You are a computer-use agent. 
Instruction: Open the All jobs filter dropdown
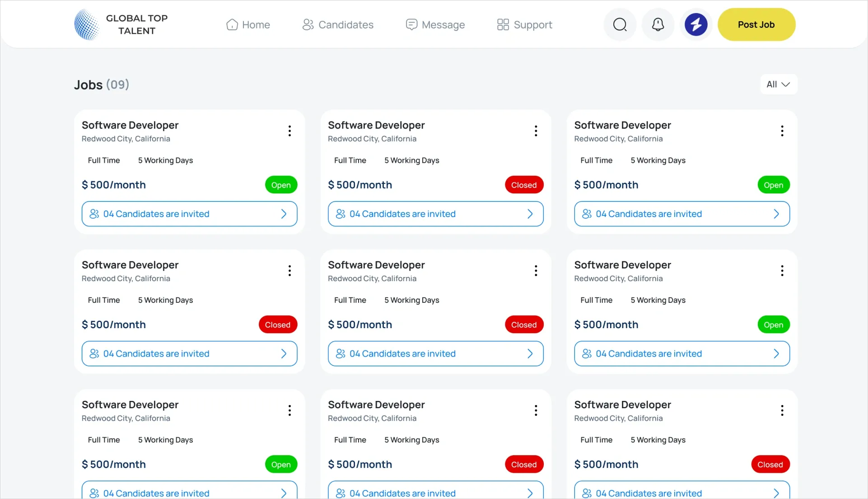point(778,84)
